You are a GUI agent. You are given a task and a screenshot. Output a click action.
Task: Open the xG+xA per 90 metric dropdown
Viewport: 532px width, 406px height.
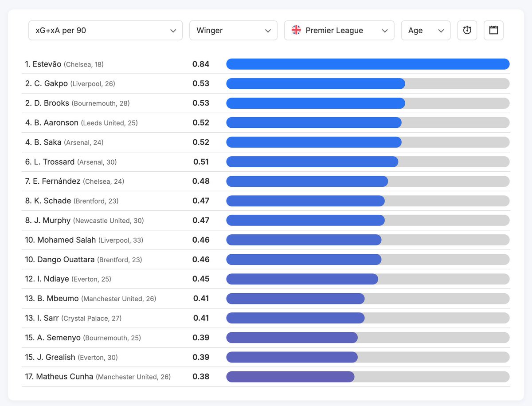(x=105, y=30)
